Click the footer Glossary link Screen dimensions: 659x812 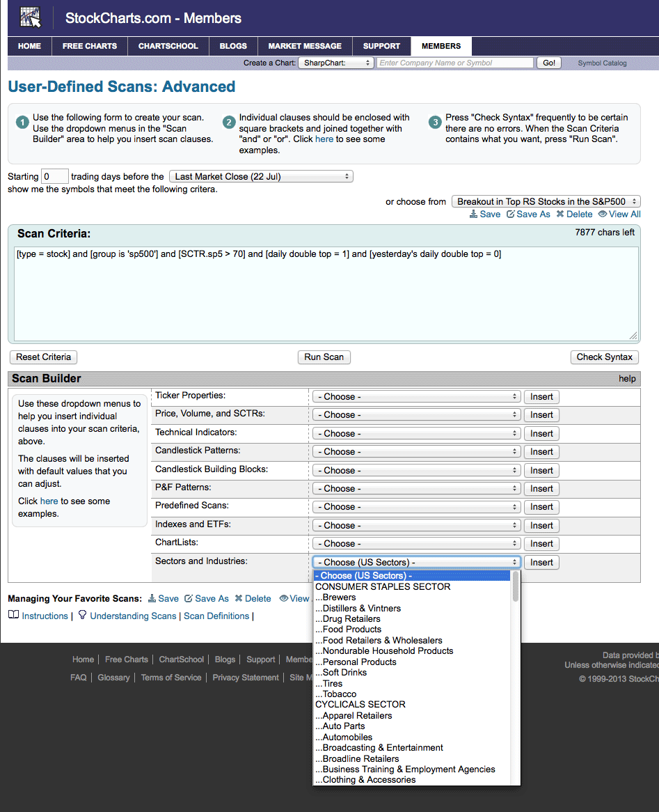click(x=113, y=678)
